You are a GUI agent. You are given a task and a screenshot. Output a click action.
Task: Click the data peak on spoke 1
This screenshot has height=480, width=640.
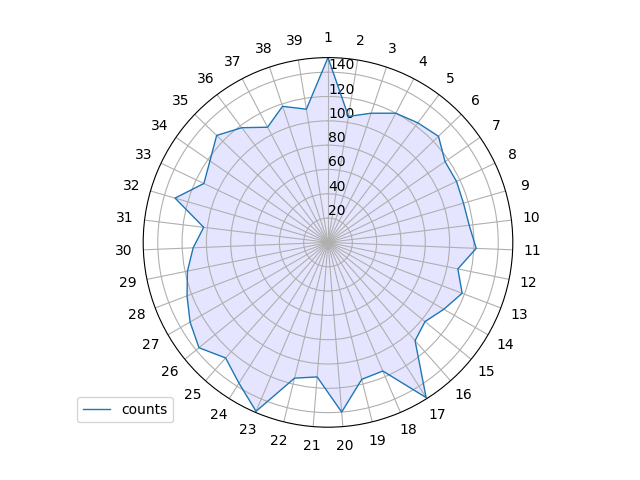pyautogui.click(x=328, y=59)
